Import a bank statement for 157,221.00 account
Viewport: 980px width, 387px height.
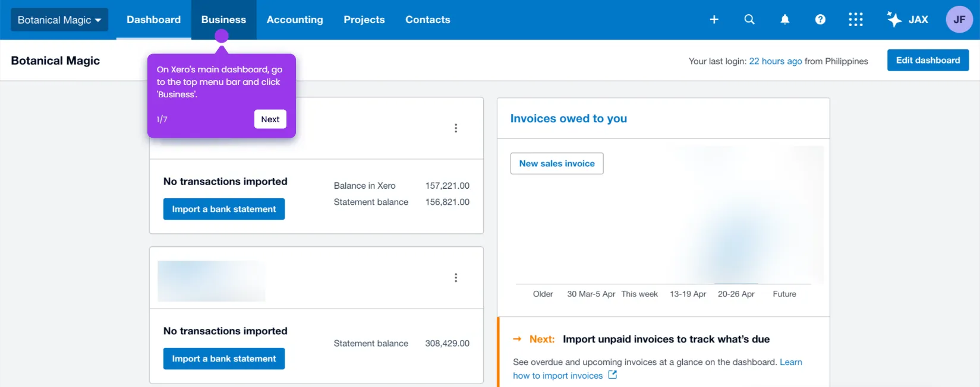[x=224, y=209]
